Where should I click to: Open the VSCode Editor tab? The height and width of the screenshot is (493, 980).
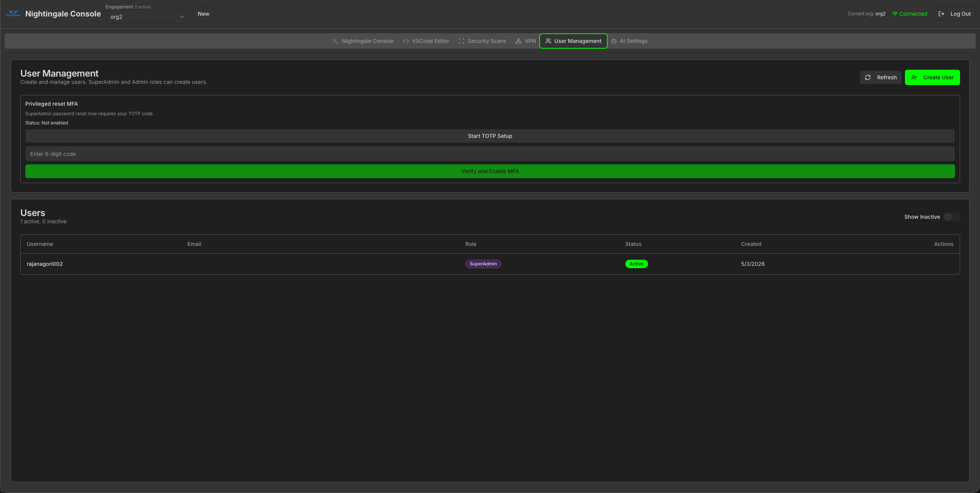[426, 41]
